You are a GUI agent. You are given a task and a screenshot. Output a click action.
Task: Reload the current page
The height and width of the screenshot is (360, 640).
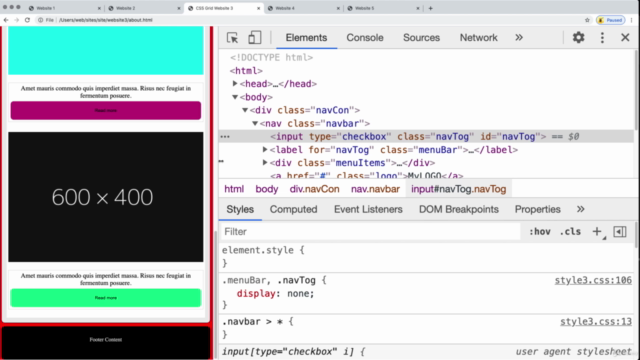click(27, 20)
